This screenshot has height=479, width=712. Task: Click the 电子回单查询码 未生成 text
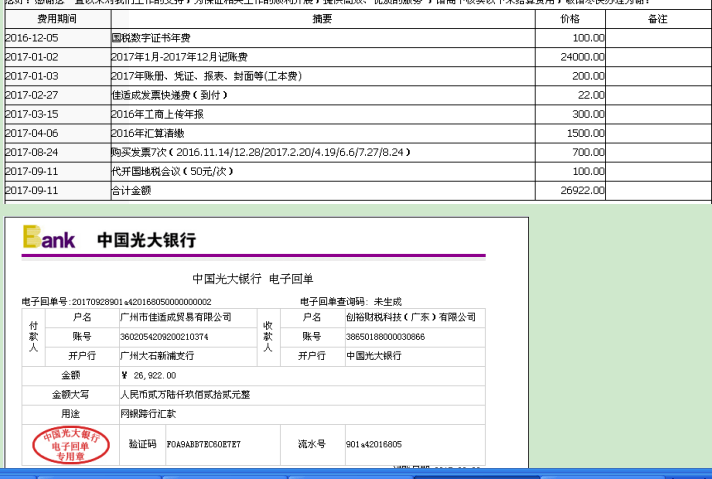[351, 301]
